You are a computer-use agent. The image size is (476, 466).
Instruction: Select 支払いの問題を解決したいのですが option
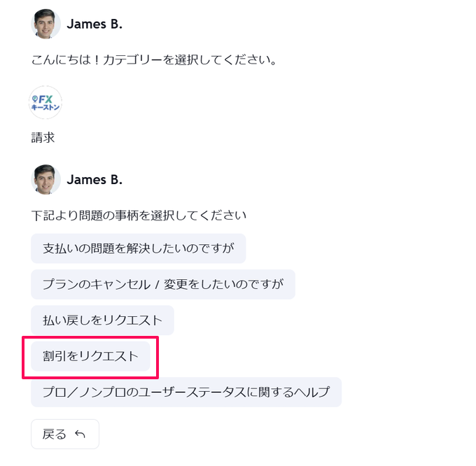(x=138, y=248)
